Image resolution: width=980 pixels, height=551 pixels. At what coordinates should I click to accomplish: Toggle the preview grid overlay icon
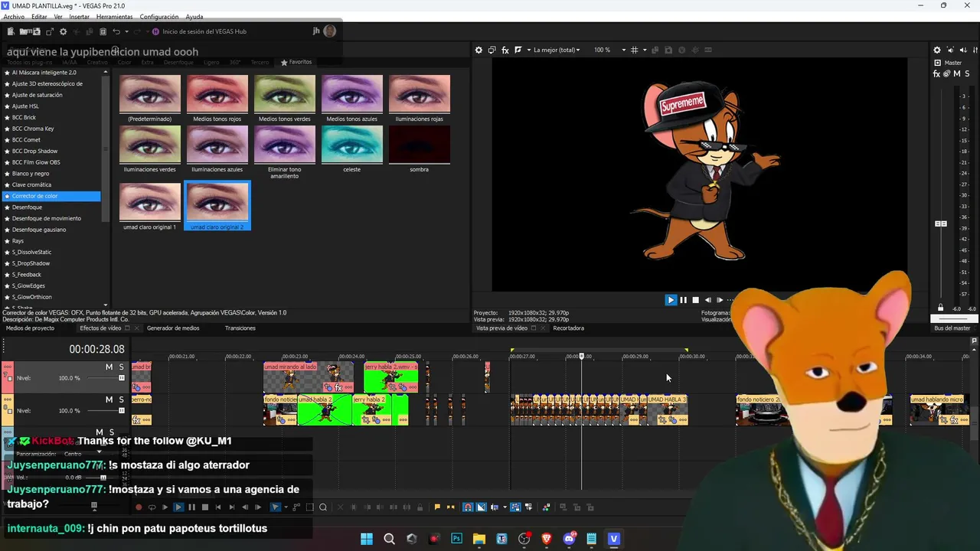point(634,50)
